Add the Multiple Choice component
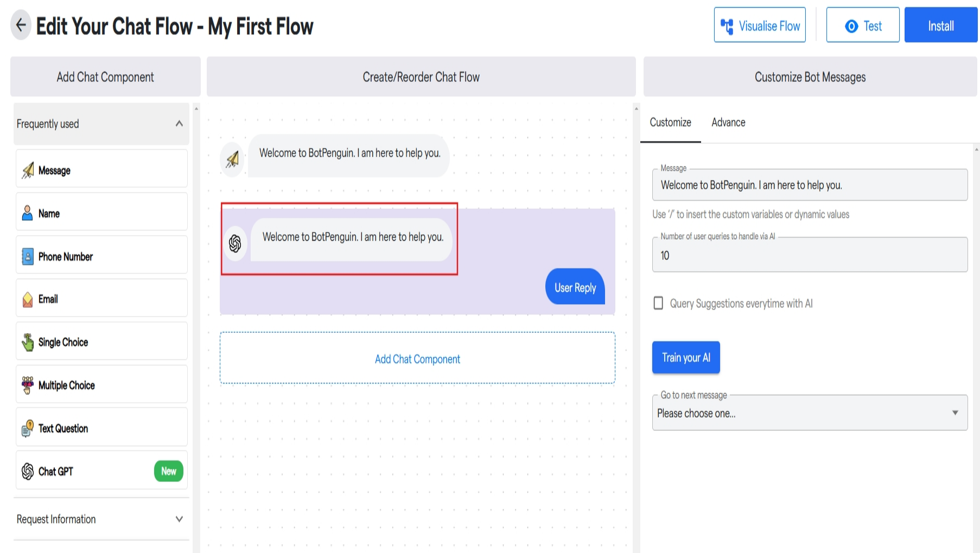 pos(101,384)
